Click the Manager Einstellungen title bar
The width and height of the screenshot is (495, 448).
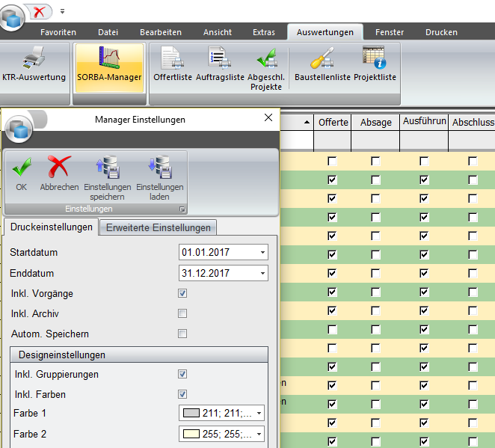coord(140,120)
